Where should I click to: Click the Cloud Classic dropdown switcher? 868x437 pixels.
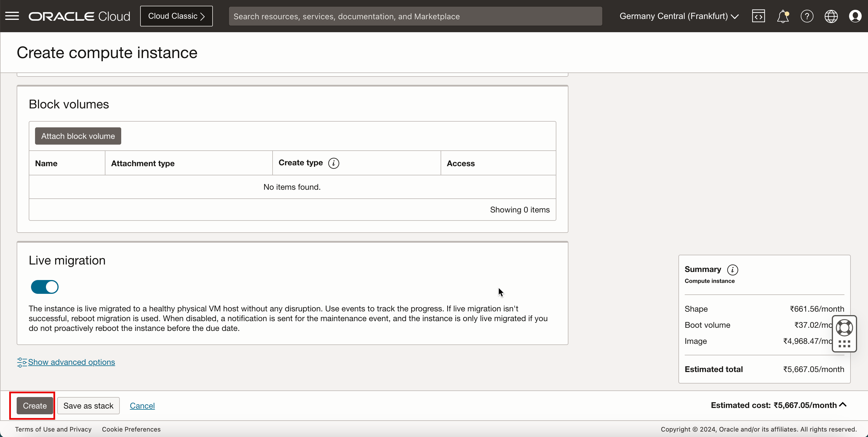[176, 16]
